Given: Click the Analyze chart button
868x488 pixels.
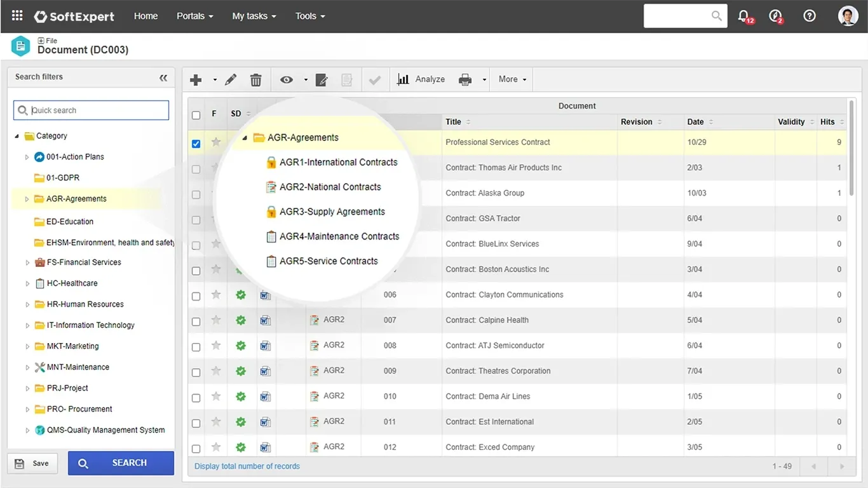Looking at the screenshot, I should pos(421,79).
